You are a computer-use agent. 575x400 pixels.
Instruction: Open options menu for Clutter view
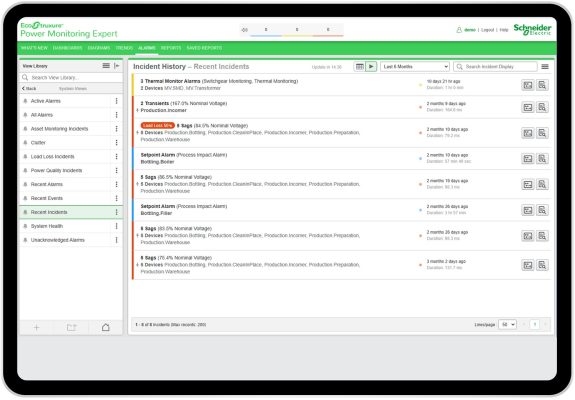[116, 143]
